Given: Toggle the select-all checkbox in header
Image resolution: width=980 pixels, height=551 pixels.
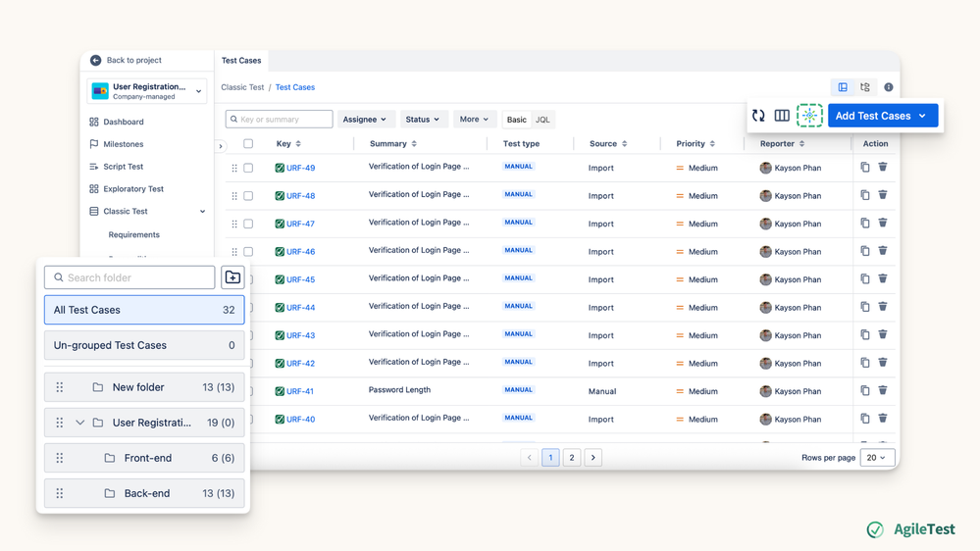Looking at the screenshot, I should pyautogui.click(x=248, y=144).
